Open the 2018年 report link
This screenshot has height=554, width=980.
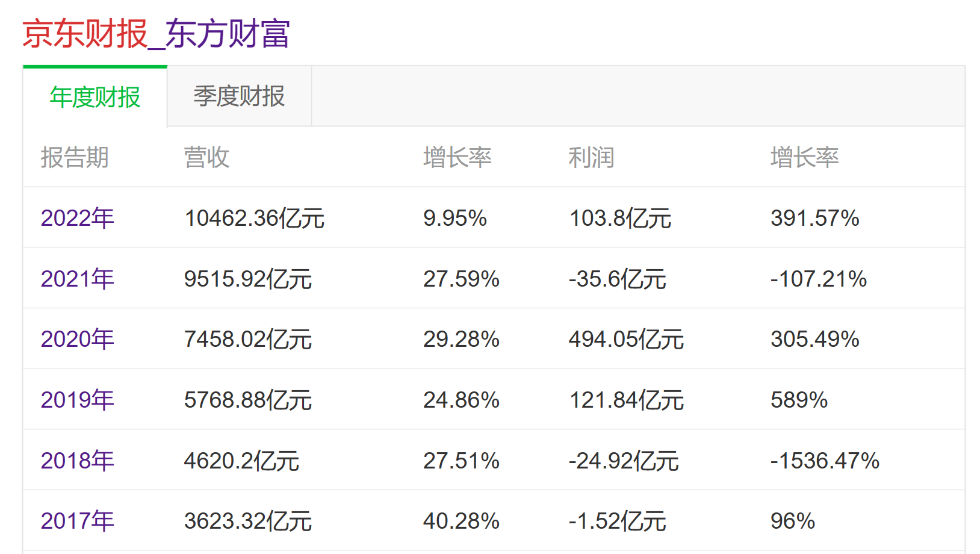pyautogui.click(x=77, y=461)
